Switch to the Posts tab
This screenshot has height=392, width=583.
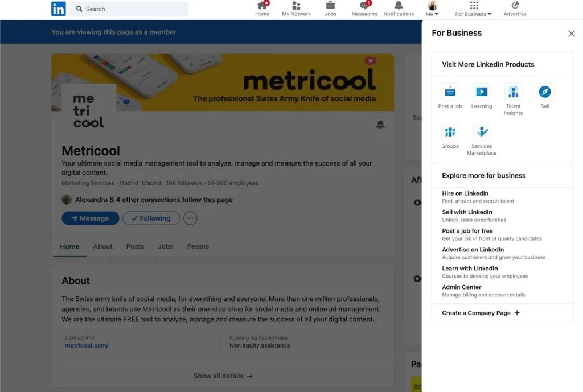tap(135, 246)
